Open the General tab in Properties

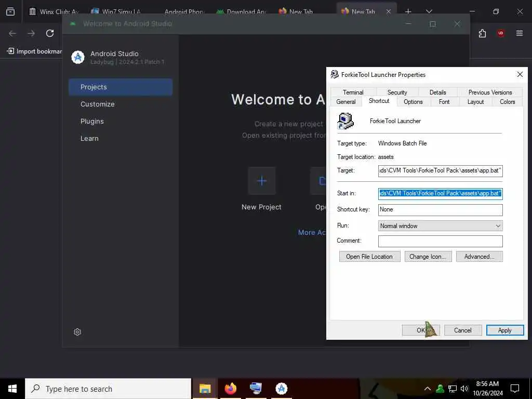[345, 102]
